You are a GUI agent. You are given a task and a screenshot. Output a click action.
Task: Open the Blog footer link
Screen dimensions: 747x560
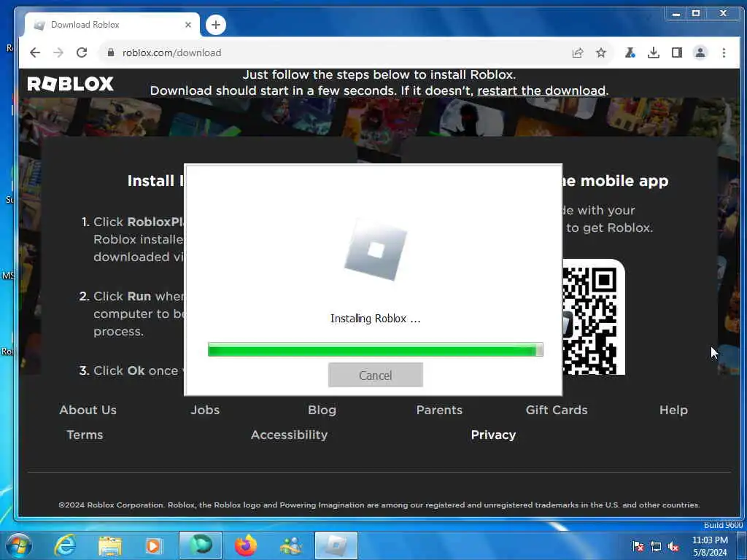[322, 410]
